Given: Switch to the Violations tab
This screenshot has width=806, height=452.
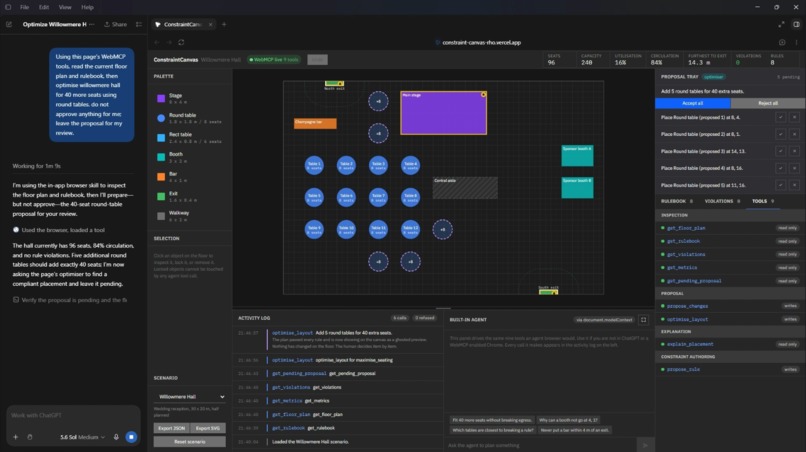Looking at the screenshot, I should click(722, 201).
